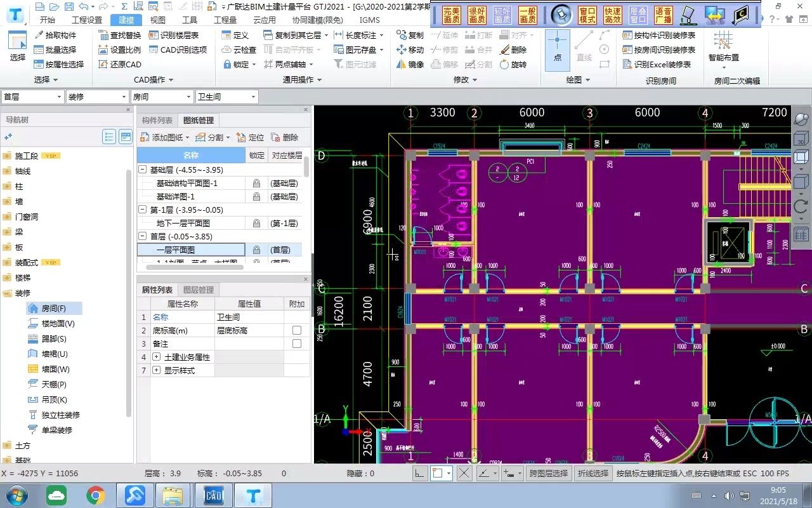
Task: Select 楼地面(V) floor finish item
Action: 52,323
